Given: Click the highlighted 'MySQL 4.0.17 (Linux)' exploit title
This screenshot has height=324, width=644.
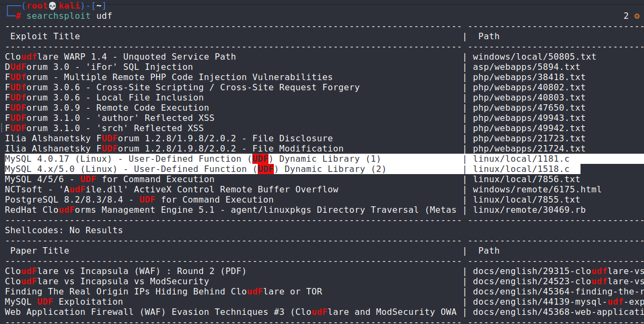Looking at the screenshot, I should coord(193,159).
